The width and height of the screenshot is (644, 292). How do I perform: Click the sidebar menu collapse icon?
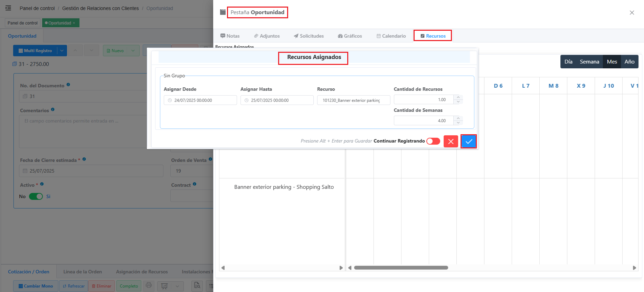coord(8,8)
